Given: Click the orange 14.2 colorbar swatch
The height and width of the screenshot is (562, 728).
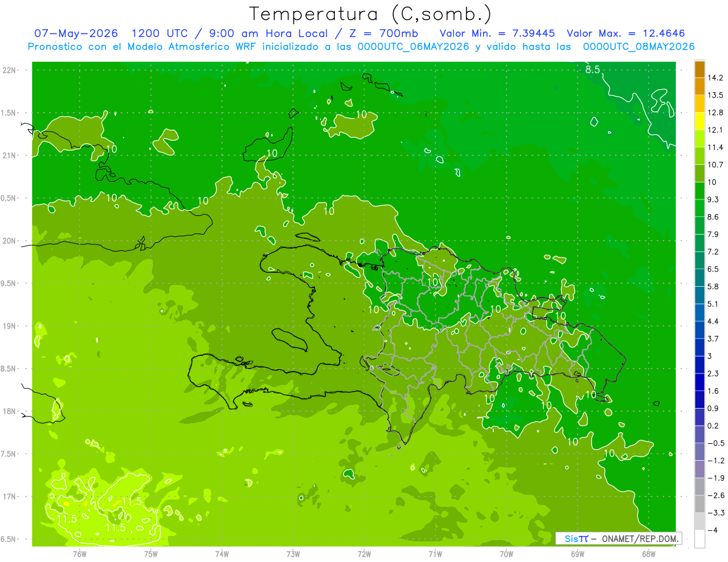Looking at the screenshot, I should [x=699, y=69].
